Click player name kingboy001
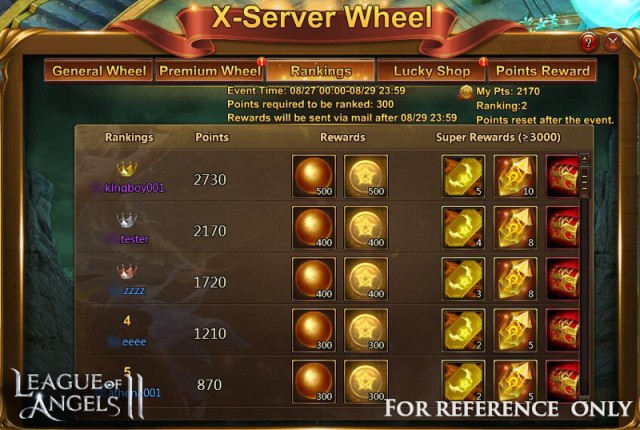 (134, 188)
